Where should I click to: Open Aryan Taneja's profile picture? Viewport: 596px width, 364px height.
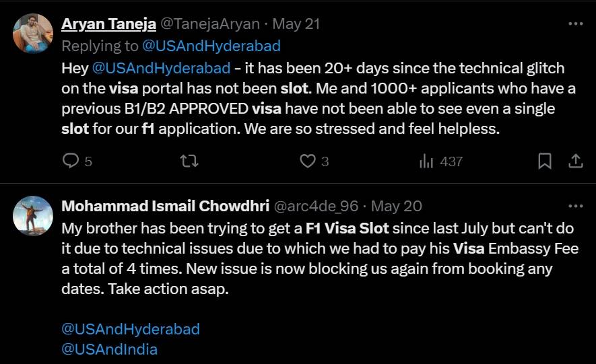pos(33,34)
